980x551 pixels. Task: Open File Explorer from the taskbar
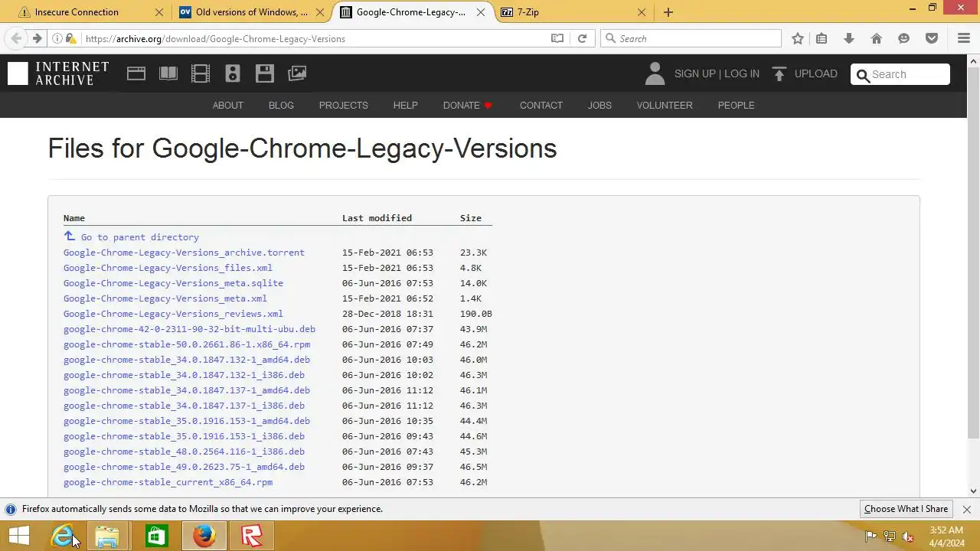107,536
